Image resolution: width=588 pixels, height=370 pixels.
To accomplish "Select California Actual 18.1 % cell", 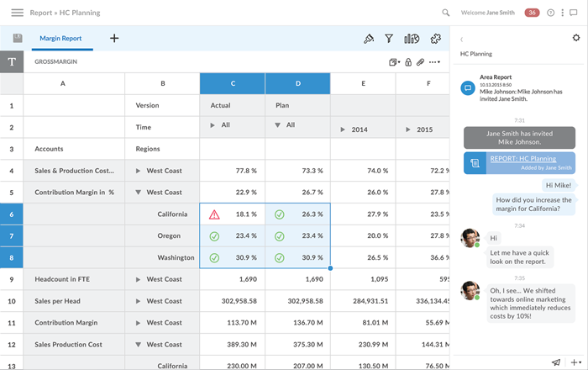I will (233, 214).
